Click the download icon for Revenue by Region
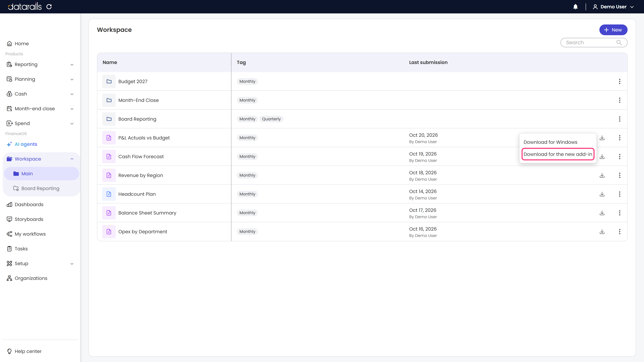 [x=602, y=175]
